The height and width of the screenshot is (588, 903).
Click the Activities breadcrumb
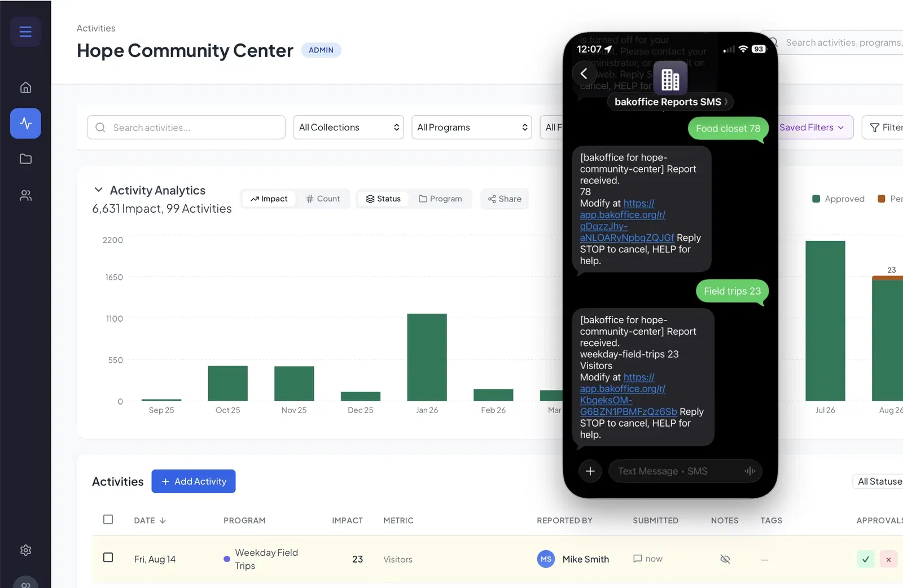click(x=96, y=28)
